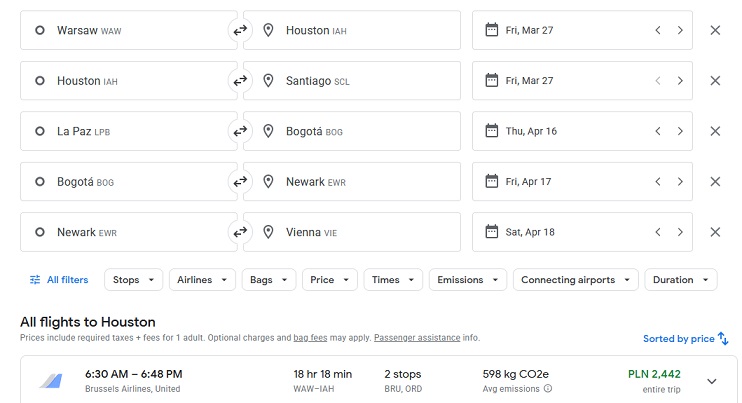The width and height of the screenshot is (742, 403).
Task: Open the Connecting airports filter dropdown
Action: point(576,280)
